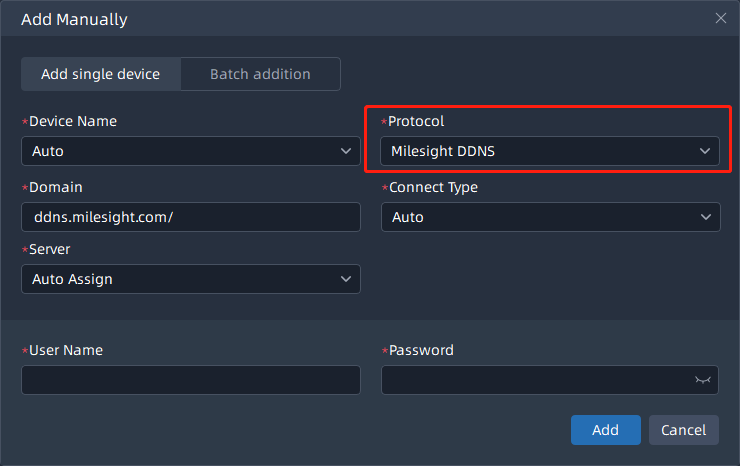The width and height of the screenshot is (740, 466).
Task: Open the Device Name combo box
Action: (x=180, y=152)
